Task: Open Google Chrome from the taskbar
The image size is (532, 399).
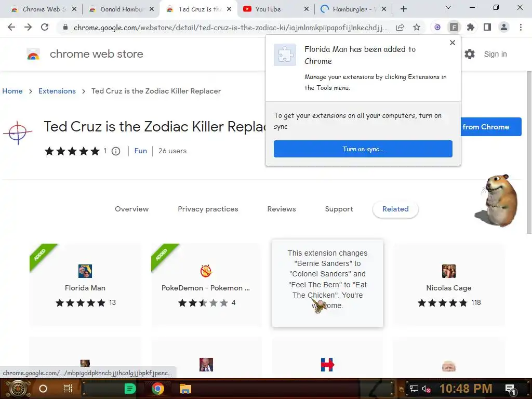Action: (158, 389)
